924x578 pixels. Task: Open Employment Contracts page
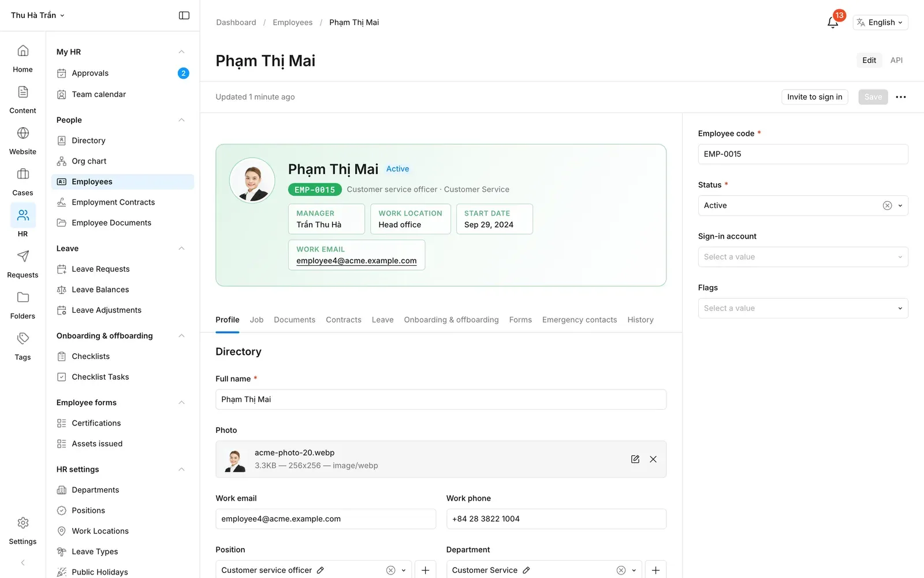coord(122,202)
